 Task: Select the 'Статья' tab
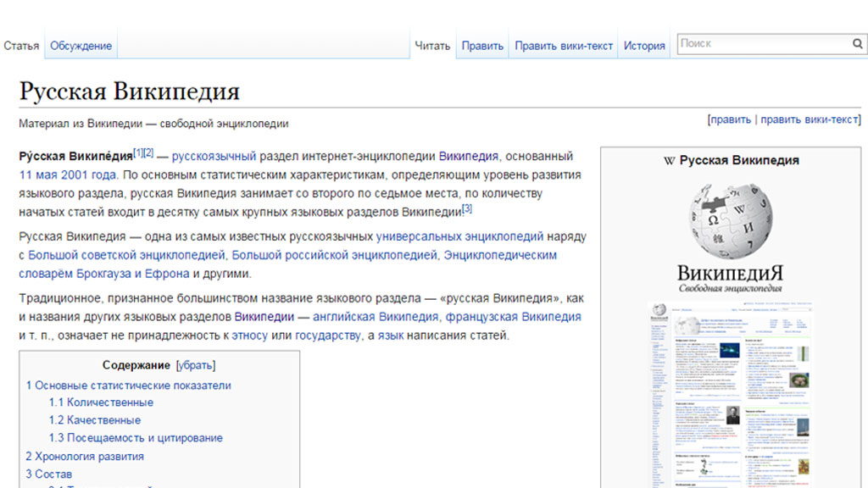(x=21, y=46)
